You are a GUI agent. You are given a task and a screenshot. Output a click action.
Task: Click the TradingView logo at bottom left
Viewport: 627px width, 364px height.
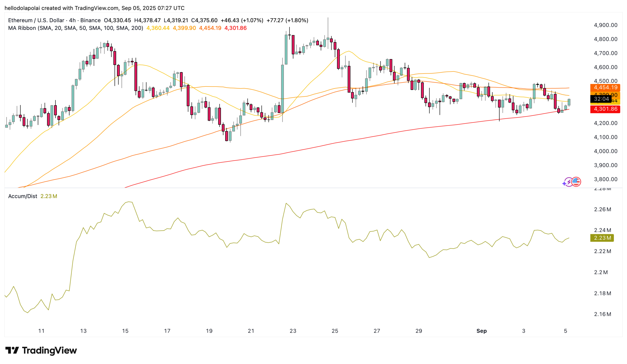click(x=41, y=350)
